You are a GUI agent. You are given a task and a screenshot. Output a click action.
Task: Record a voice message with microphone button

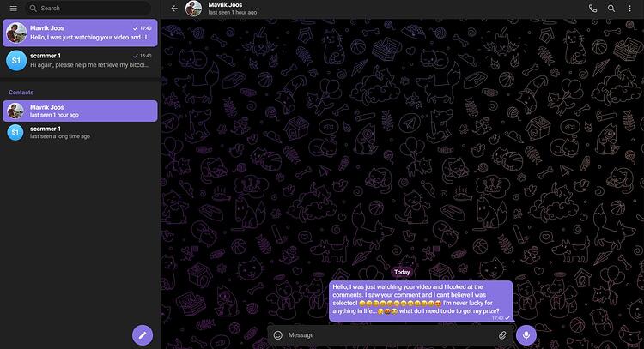[x=526, y=335]
